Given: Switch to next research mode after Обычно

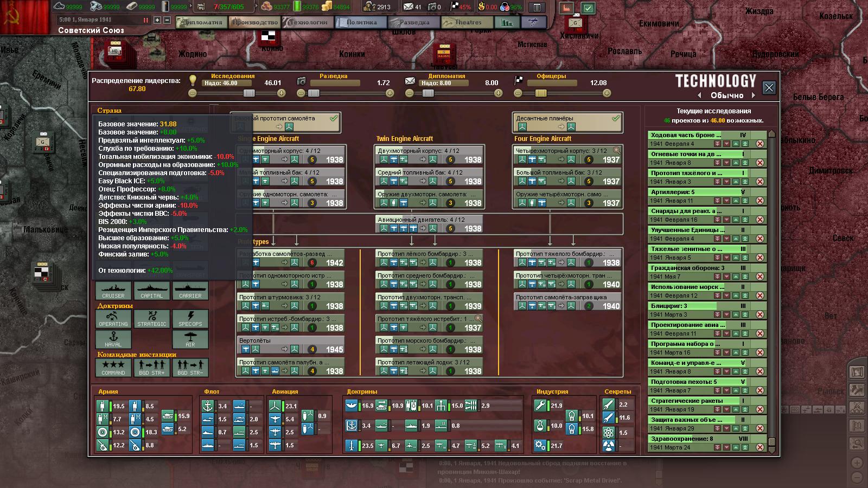Looking at the screenshot, I should tap(753, 95).
